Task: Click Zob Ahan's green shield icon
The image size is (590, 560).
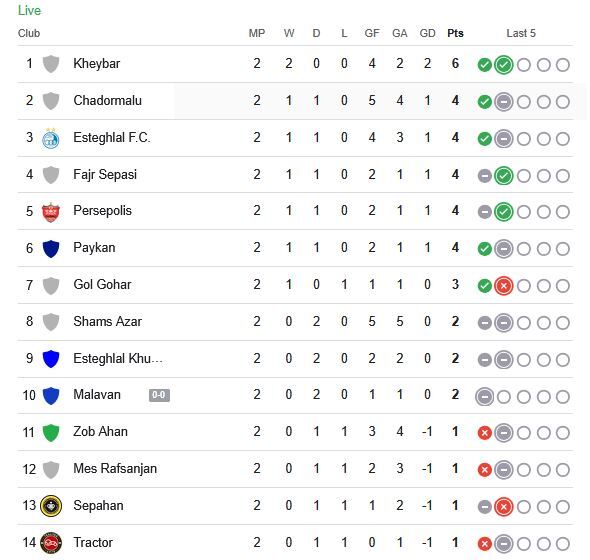Action: click(51, 433)
